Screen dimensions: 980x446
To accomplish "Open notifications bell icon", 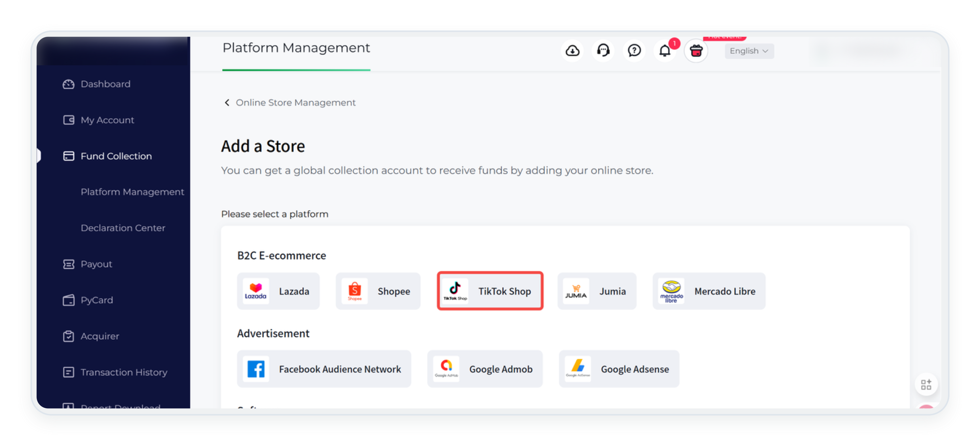I will pyautogui.click(x=665, y=51).
